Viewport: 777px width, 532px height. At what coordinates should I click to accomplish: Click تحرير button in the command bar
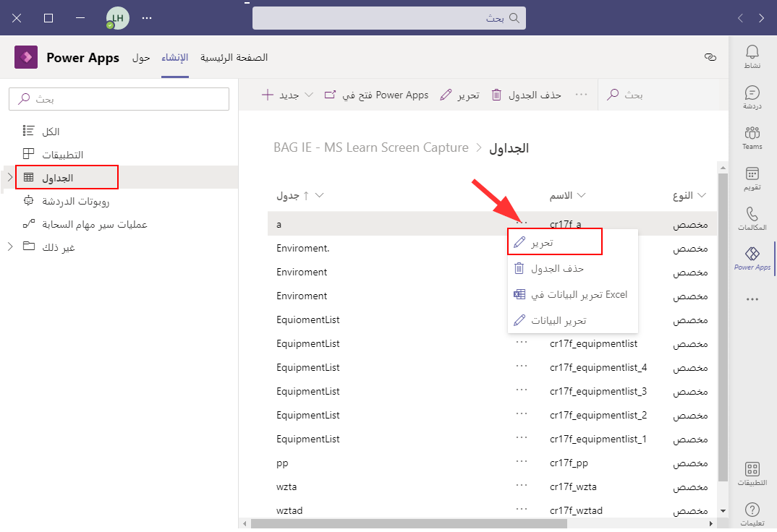(460, 95)
